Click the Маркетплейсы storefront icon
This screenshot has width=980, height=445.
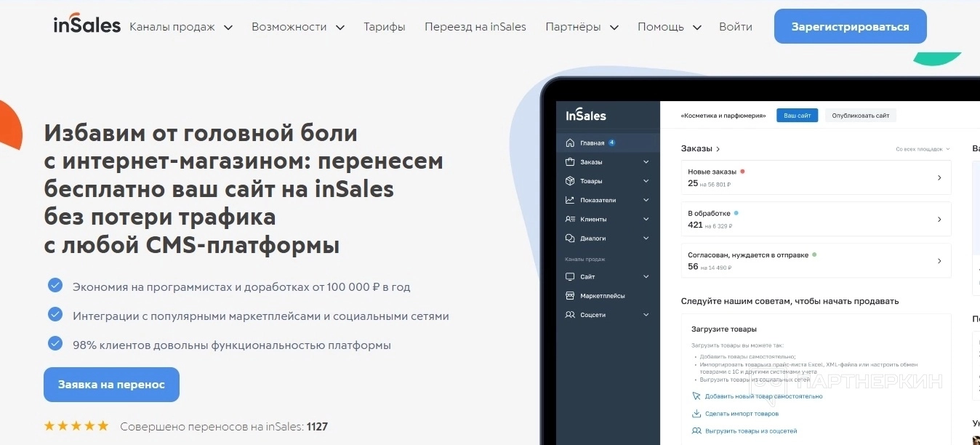(x=570, y=296)
